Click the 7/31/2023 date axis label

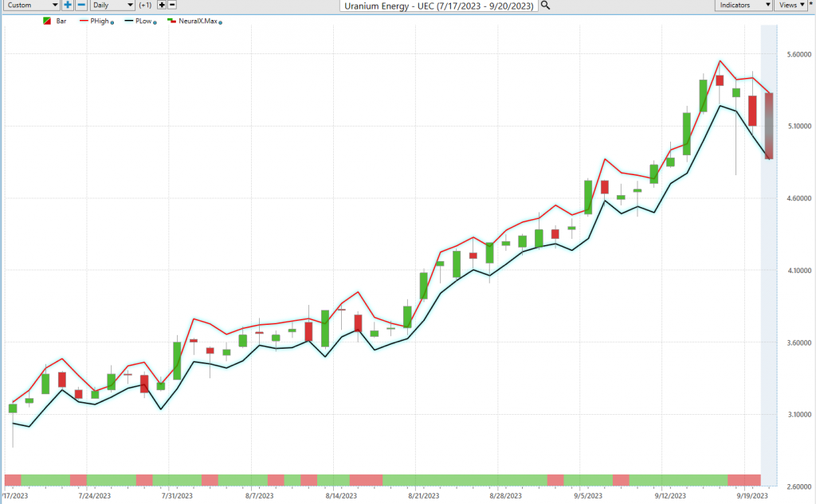tap(177, 496)
